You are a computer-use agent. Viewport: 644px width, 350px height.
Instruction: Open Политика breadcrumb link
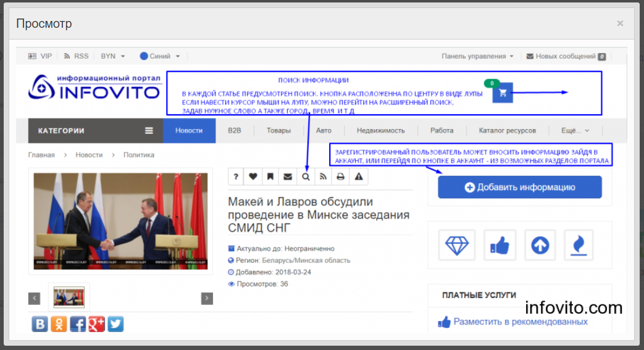click(x=139, y=155)
